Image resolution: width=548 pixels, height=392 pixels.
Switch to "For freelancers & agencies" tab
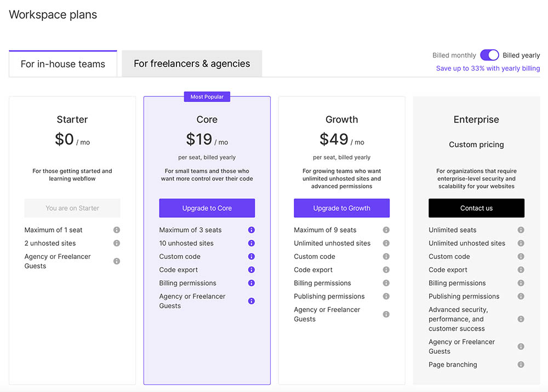(191, 64)
